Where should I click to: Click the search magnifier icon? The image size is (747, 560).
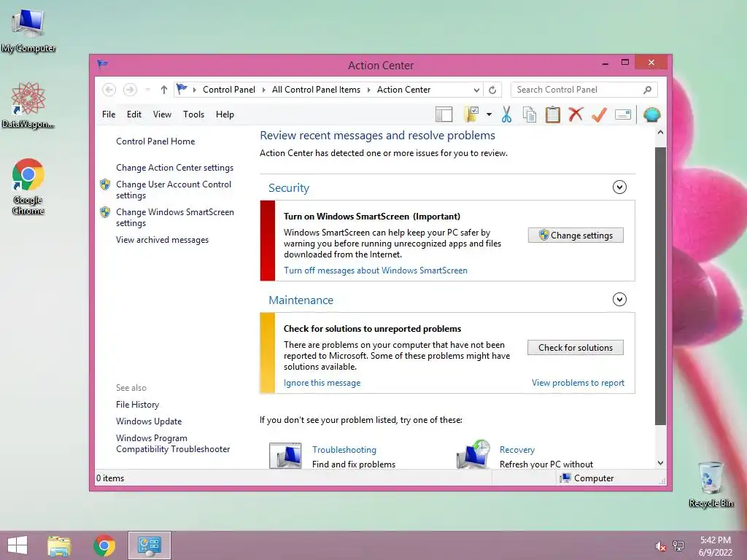point(647,90)
